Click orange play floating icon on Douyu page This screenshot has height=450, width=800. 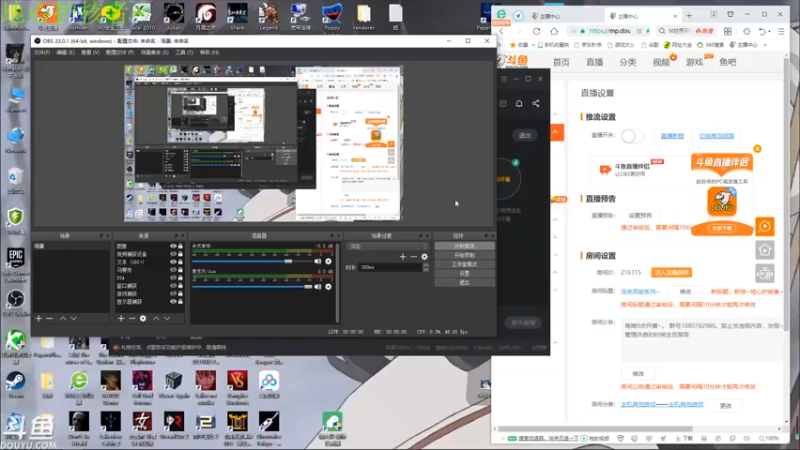click(x=765, y=227)
